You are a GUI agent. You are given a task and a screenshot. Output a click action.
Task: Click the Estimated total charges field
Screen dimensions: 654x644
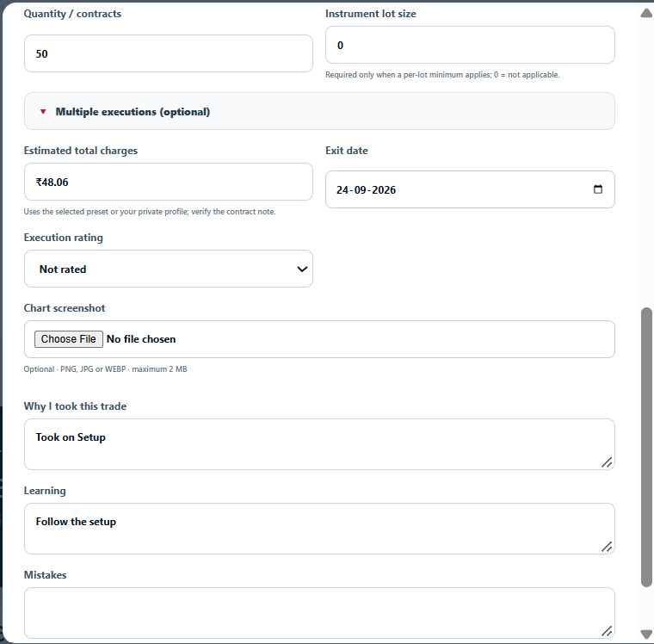(169, 182)
